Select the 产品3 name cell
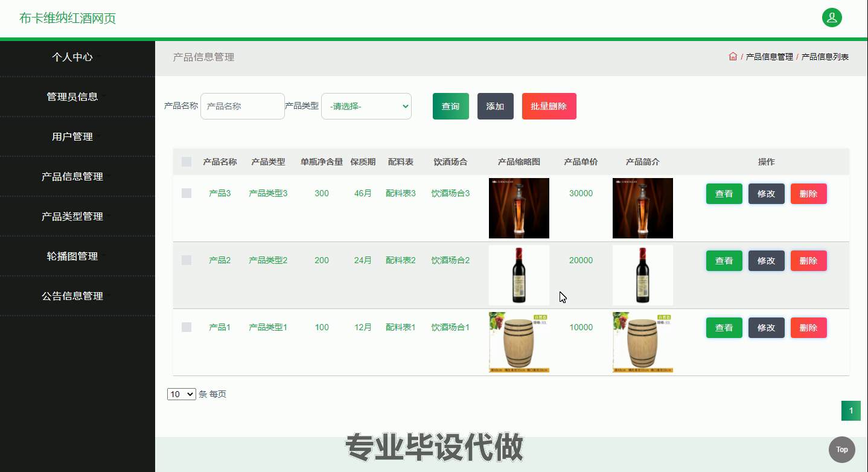The image size is (868, 472). pyautogui.click(x=220, y=193)
